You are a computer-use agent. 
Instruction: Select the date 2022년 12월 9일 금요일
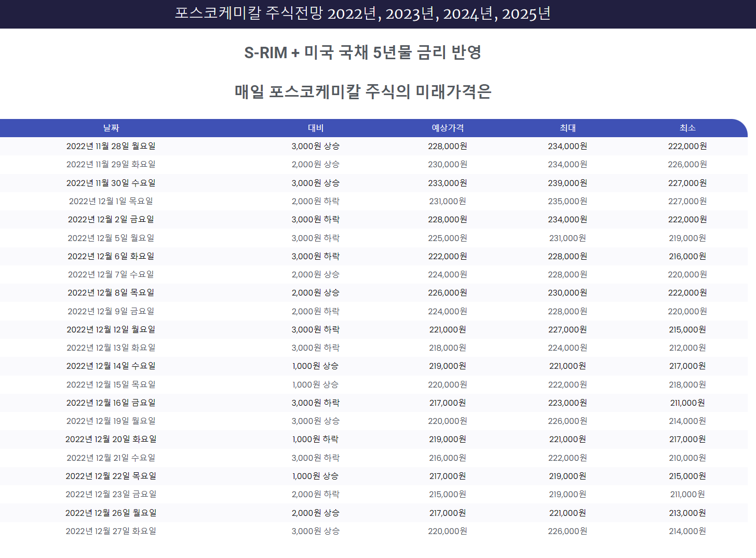[x=111, y=311]
